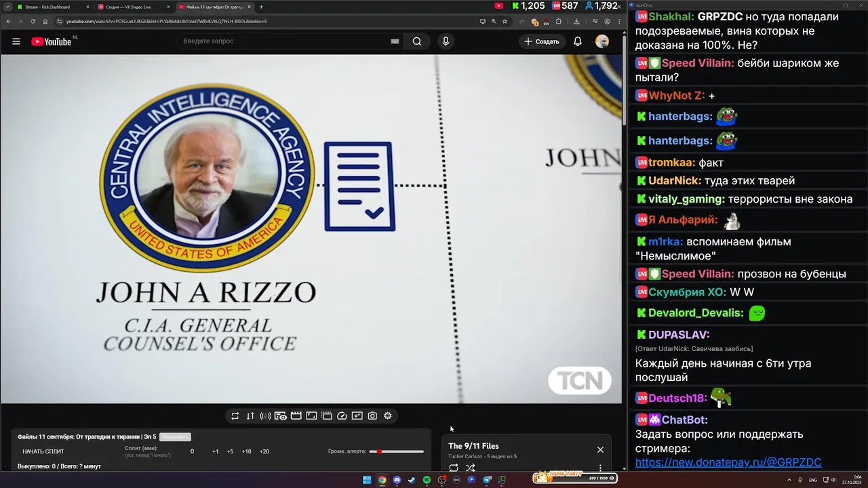Open Chrome from the taskbar
868x488 pixels.
tap(382, 480)
